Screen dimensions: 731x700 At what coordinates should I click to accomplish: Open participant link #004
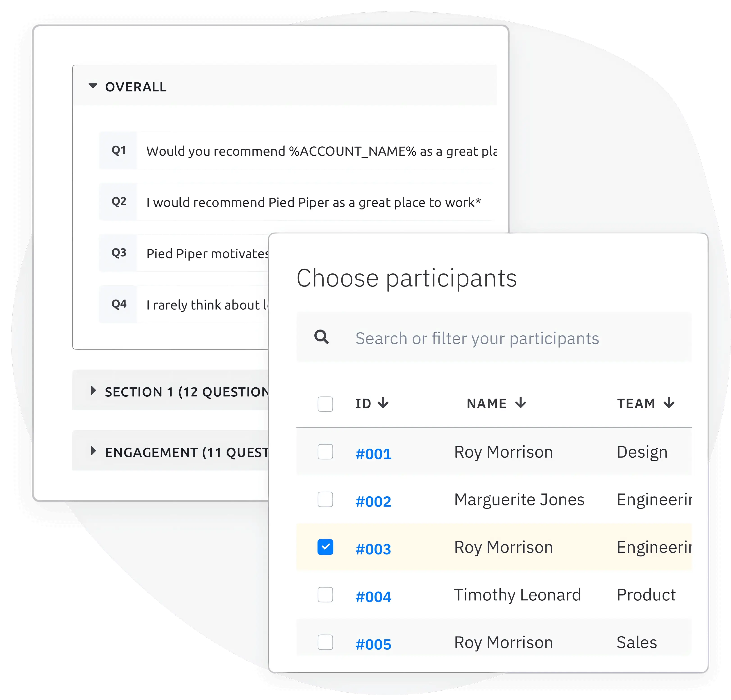point(373,595)
